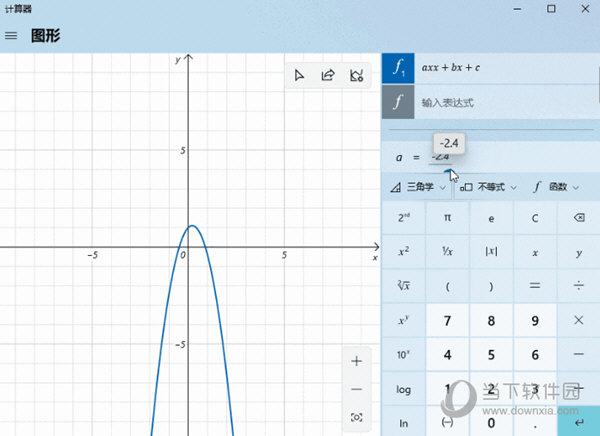Click the 'enter expression' input field
The width and height of the screenshot is (600, 436).
[x=507, y=102]
